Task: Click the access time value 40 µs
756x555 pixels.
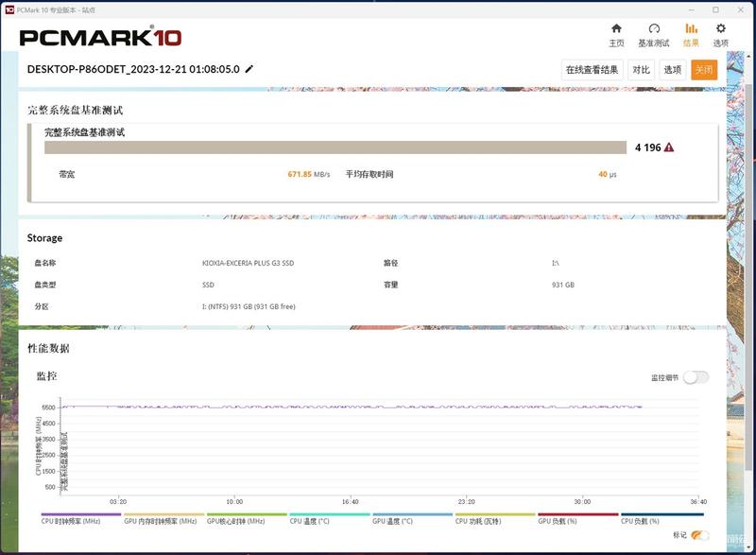Action: pyautogui.click(x=607, y=174)
